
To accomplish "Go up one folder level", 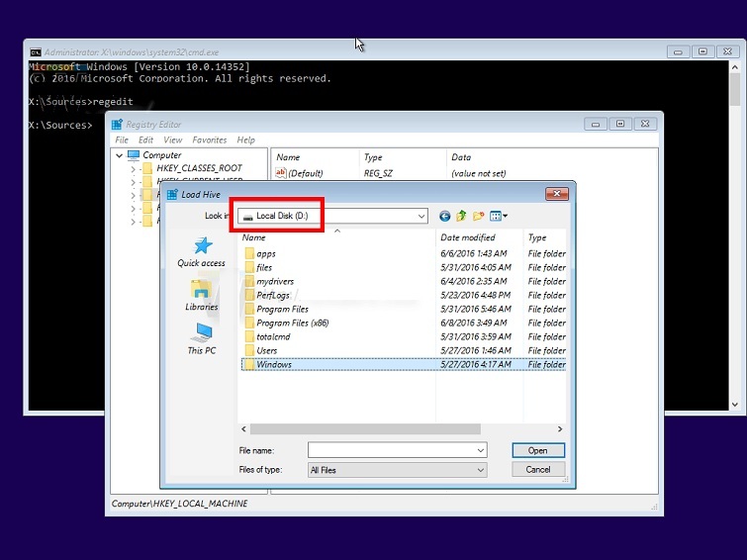I will (x=461, y=216).
